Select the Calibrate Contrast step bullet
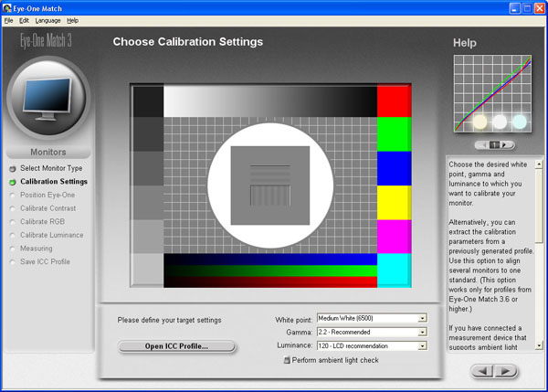548x392 pixels. [x=13, y=208]
